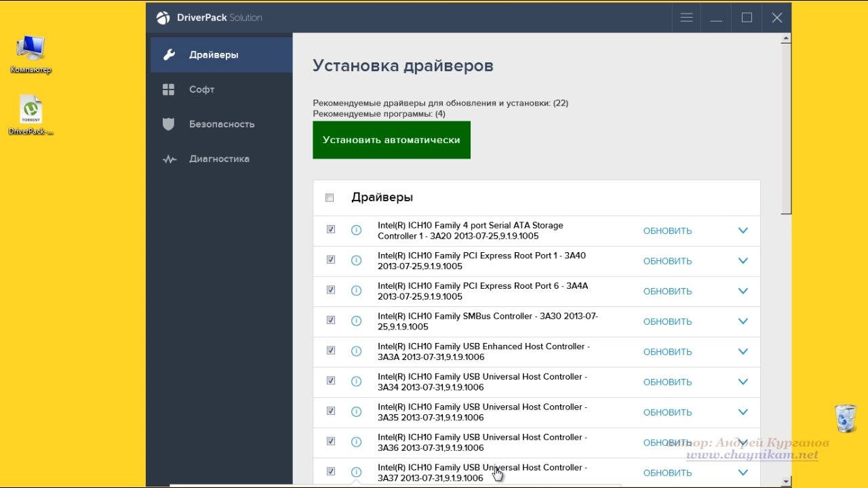Click the Установка драйверов heading
The width and height of the screenshot is (868, 488).
click(x=403, y=66)
